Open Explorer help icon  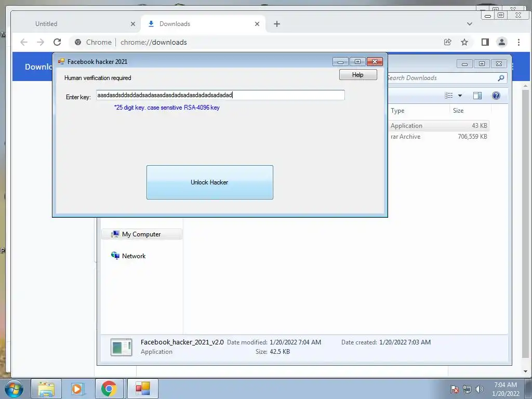point(496,96)
